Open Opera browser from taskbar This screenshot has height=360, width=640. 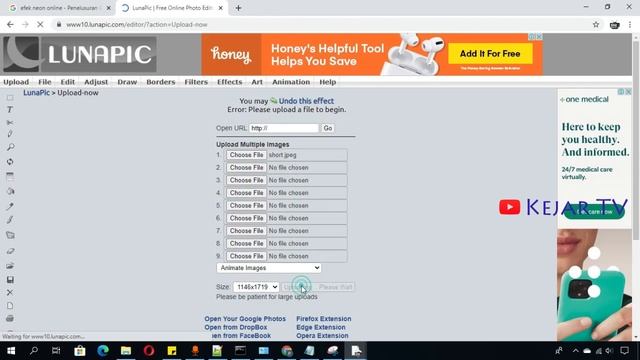click(149, 351)
